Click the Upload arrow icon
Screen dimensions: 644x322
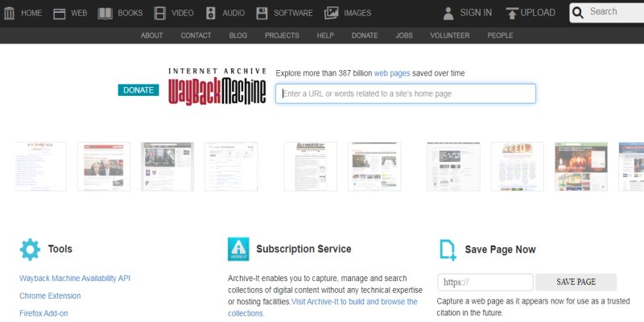(512, 14)
